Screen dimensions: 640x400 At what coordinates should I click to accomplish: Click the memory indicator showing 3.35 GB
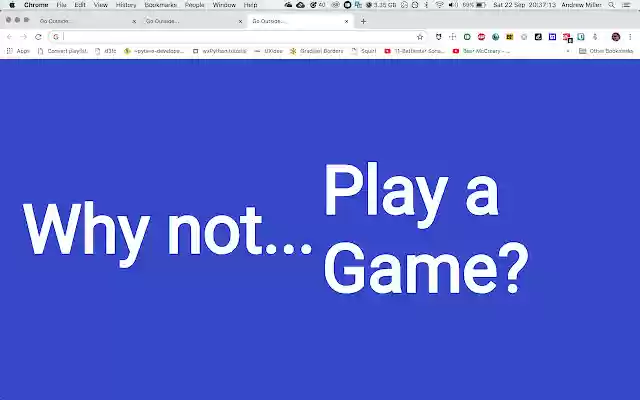382,5
